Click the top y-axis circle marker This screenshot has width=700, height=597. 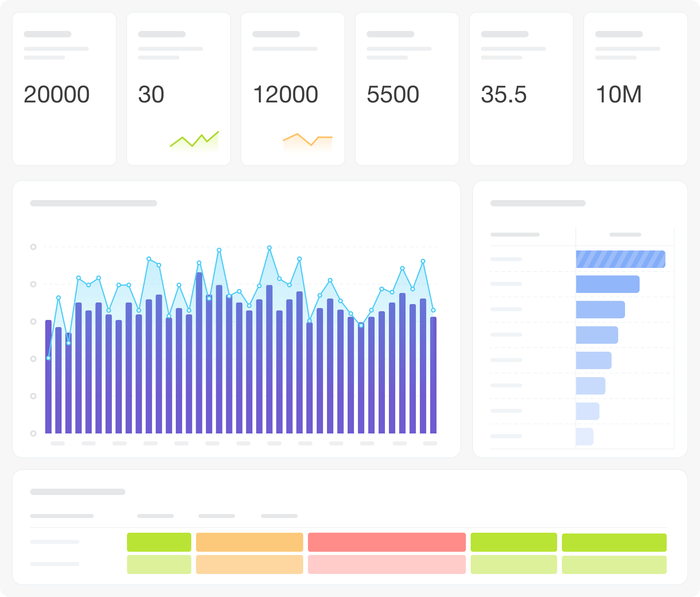pos(33,247)
